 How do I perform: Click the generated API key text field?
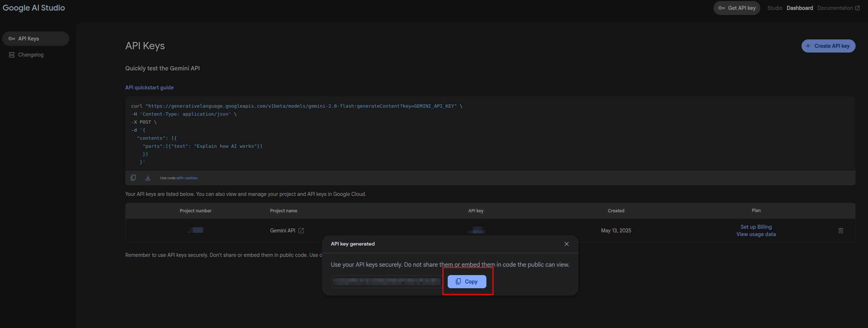coord(386,282)
